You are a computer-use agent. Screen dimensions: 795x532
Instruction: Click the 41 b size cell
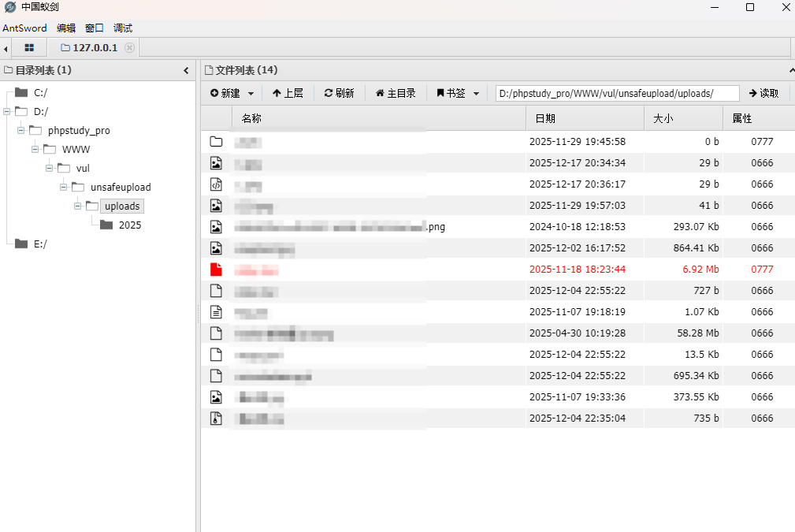point(709,206)
